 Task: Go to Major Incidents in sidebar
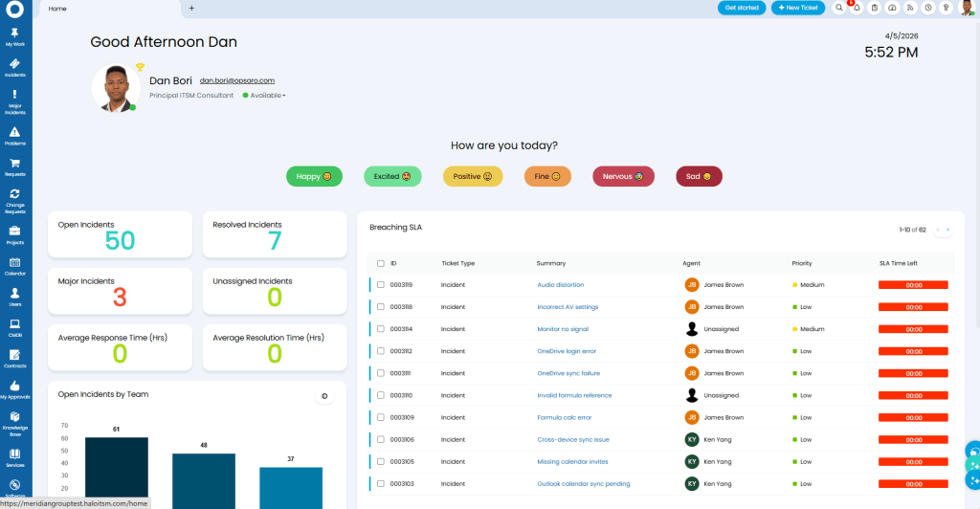click(x=14, y=100)
